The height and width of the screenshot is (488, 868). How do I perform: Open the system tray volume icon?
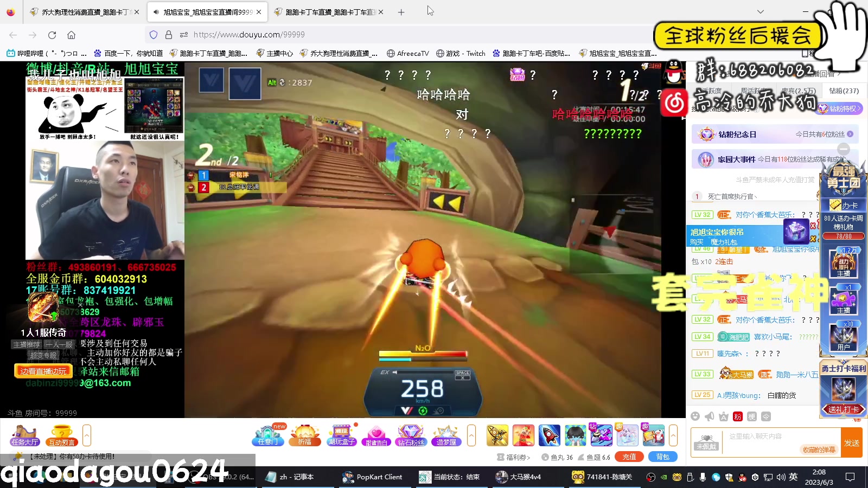(781, 477)
